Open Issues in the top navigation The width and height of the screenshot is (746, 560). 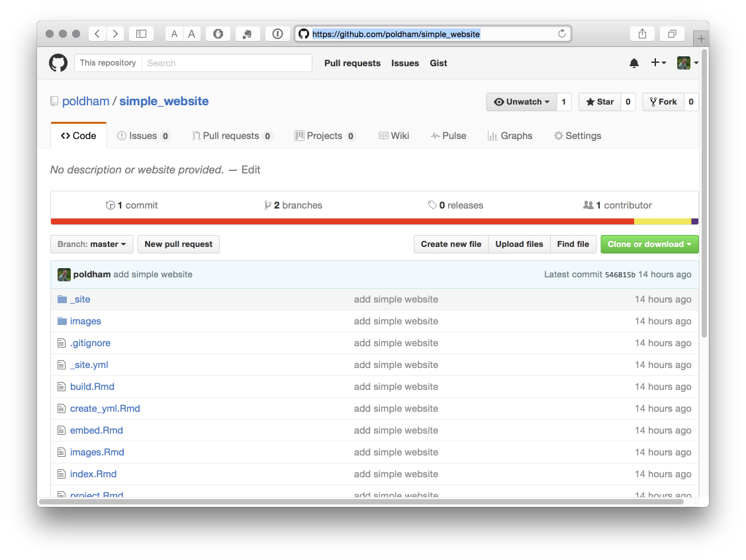(405, 64)
